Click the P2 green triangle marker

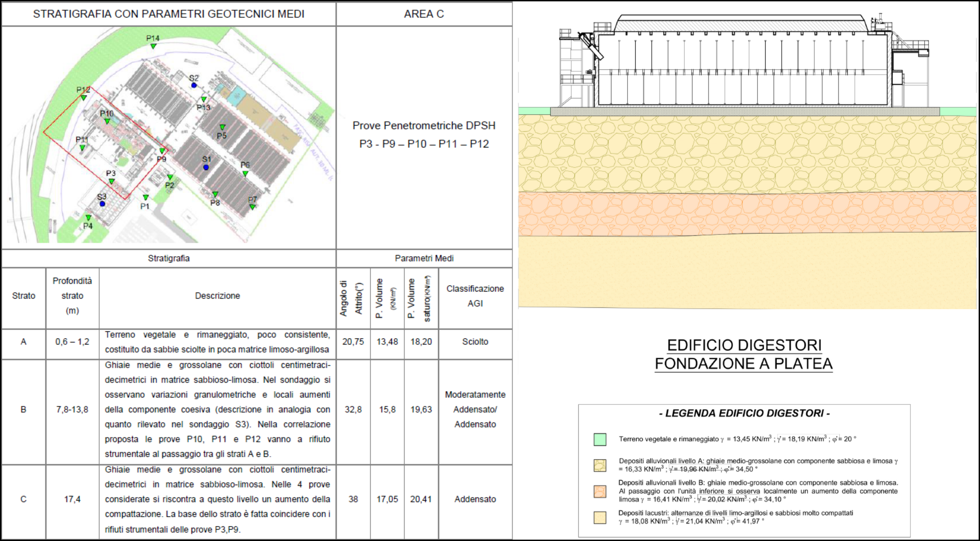click(170, 177)
